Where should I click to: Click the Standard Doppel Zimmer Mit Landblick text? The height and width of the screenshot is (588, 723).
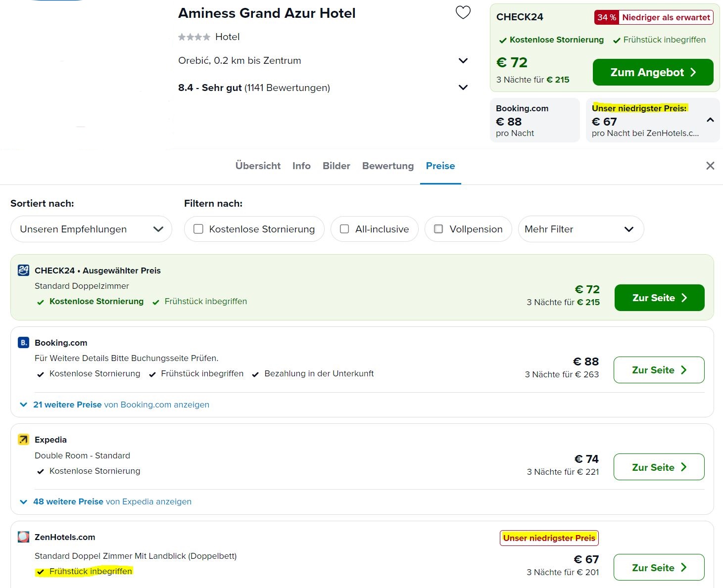pos(136,556)
